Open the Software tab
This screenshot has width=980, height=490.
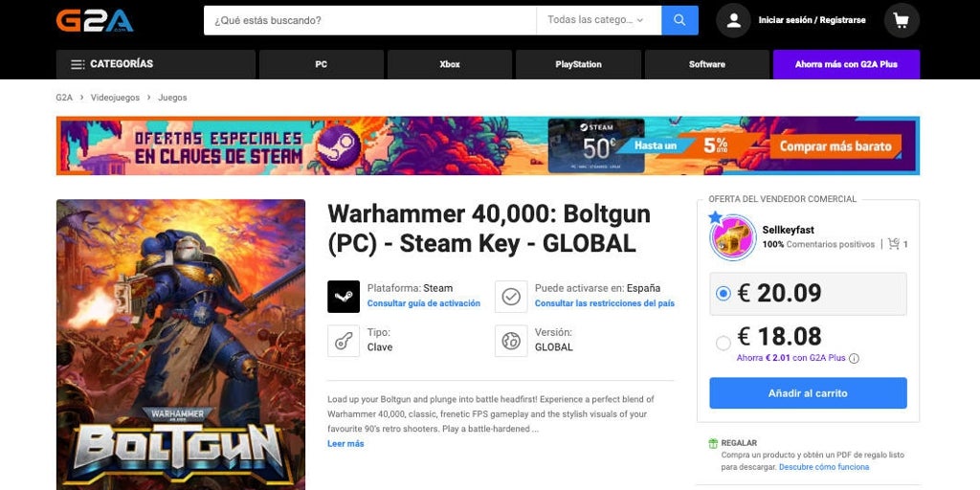click(707, 64)
